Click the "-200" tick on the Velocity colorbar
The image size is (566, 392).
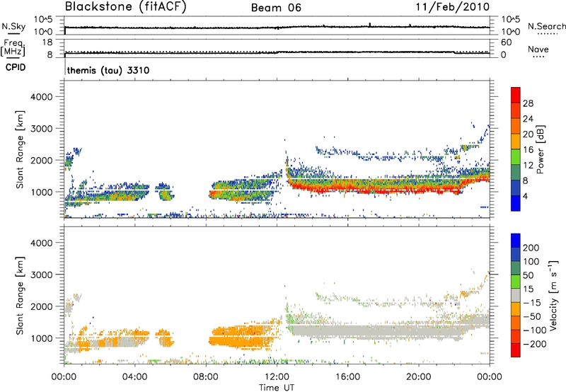tap(534, 344)
